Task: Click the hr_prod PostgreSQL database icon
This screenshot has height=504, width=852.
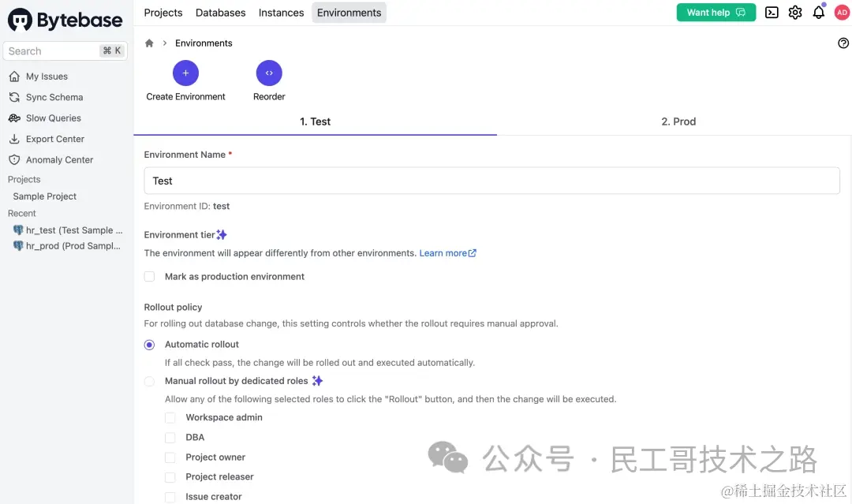Action: coord(18,245)
